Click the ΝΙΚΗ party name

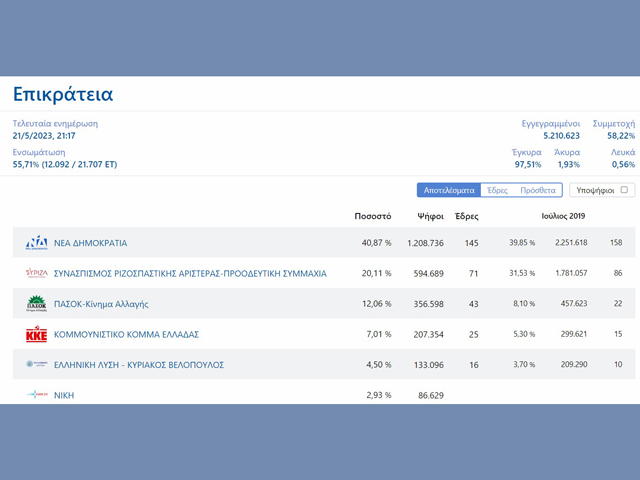pos(64,396)
